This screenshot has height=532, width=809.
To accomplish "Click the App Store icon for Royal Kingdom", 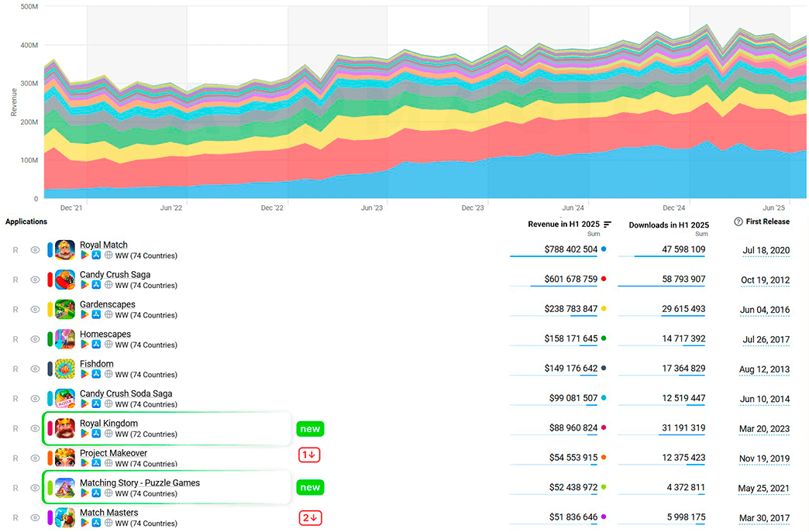I will pyautogui.click(x=97, y=434).
